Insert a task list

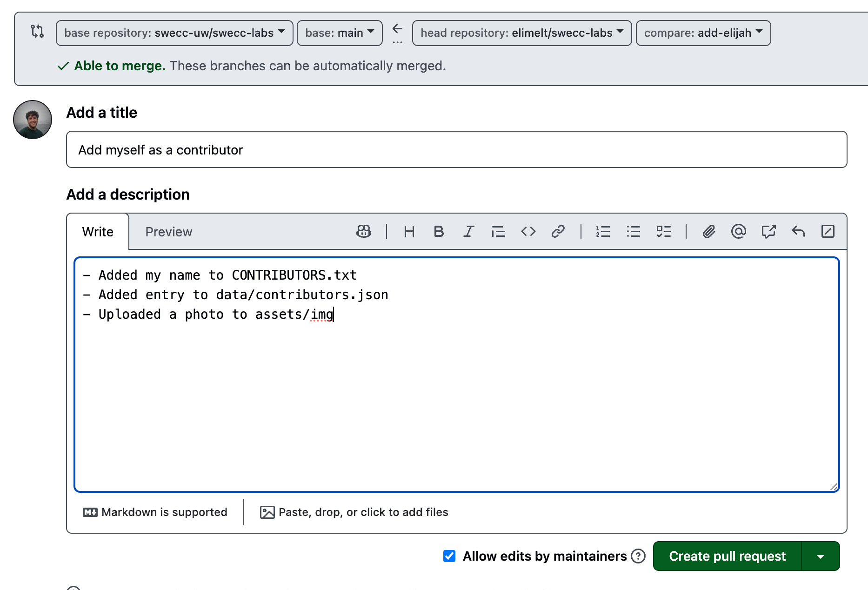[664, 231]
